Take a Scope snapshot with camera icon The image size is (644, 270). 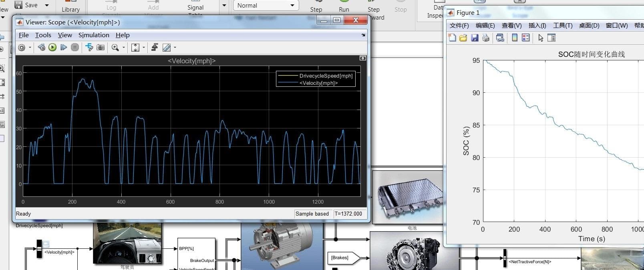[101, 48]
